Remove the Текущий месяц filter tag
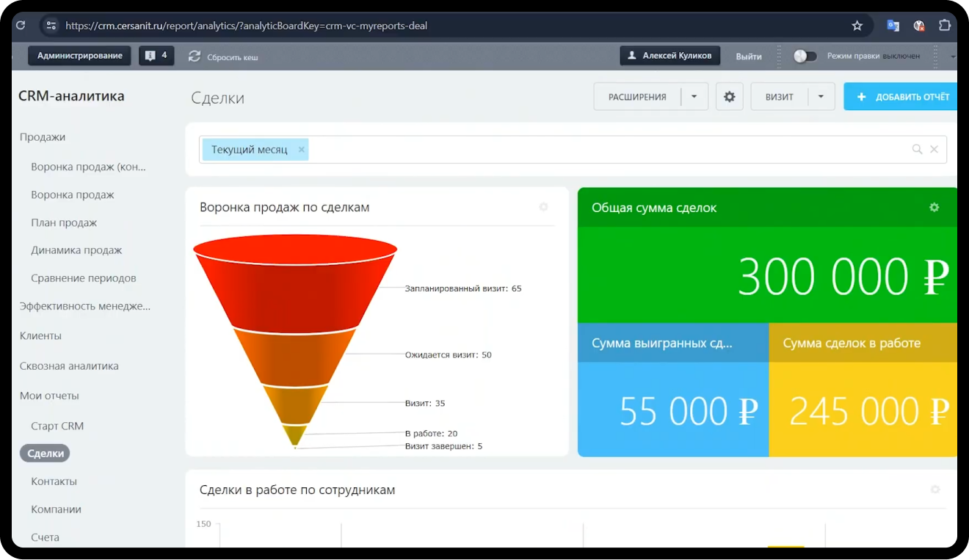This screenshot has width=969, height=560. coord(301,150)
